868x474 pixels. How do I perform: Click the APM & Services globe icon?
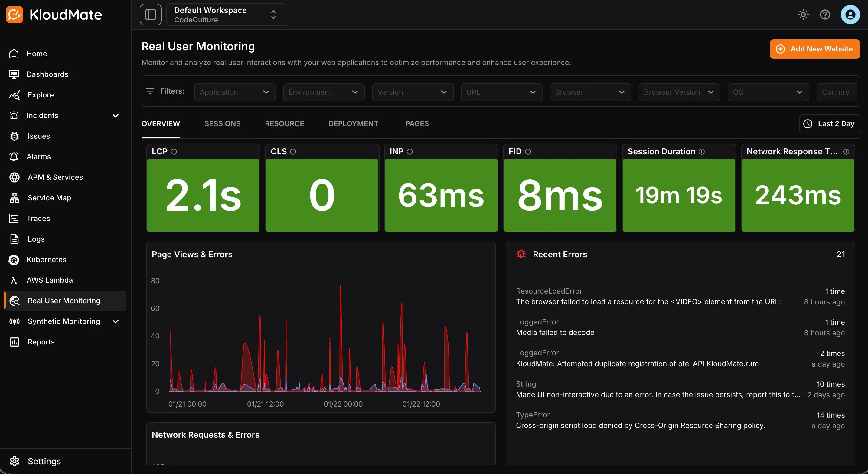[15, 177]
